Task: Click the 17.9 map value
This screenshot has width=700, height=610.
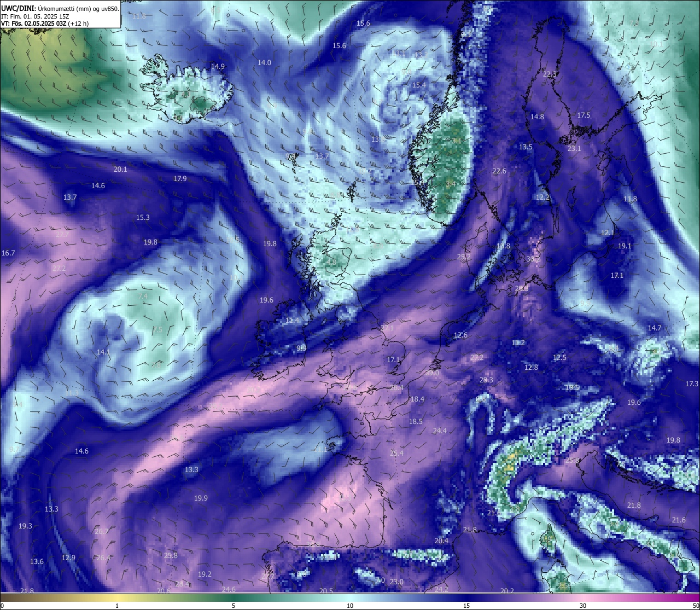Action: (x=180, y=179)
